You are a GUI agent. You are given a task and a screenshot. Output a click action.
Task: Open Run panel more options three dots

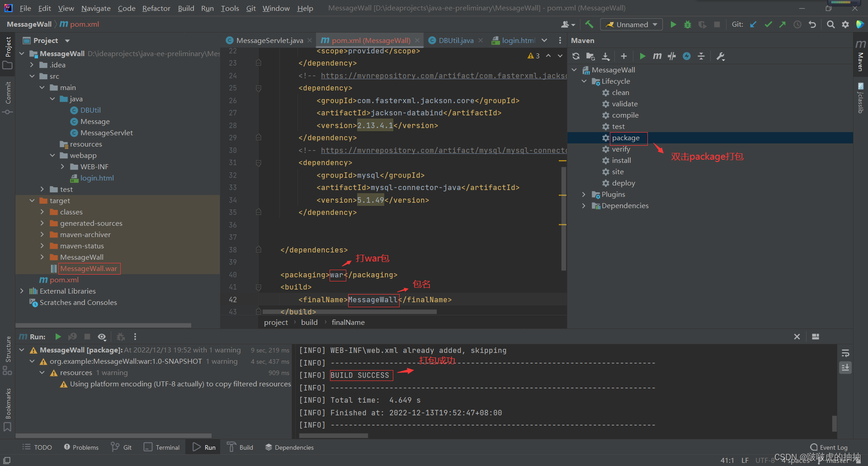coord(135,337)
